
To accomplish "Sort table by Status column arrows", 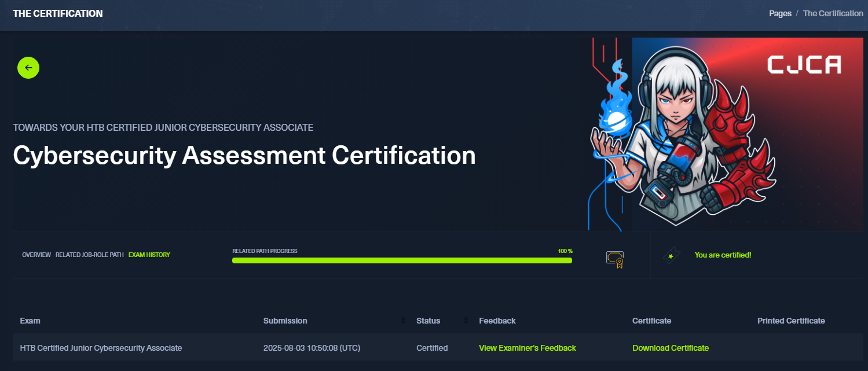I will click(466, 321).
